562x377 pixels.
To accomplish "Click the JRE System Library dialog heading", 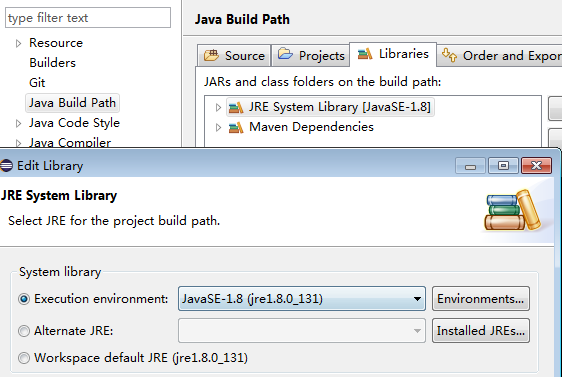I will coord(58,196).
